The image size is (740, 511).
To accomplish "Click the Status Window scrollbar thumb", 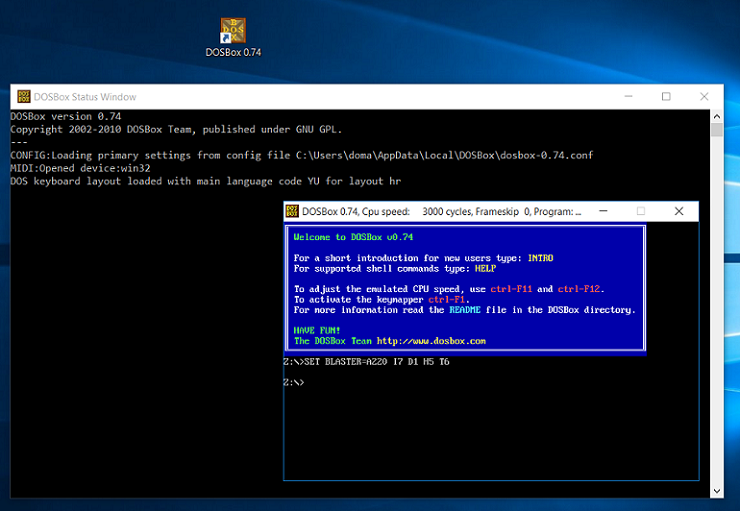I will (x=716, y=130).
